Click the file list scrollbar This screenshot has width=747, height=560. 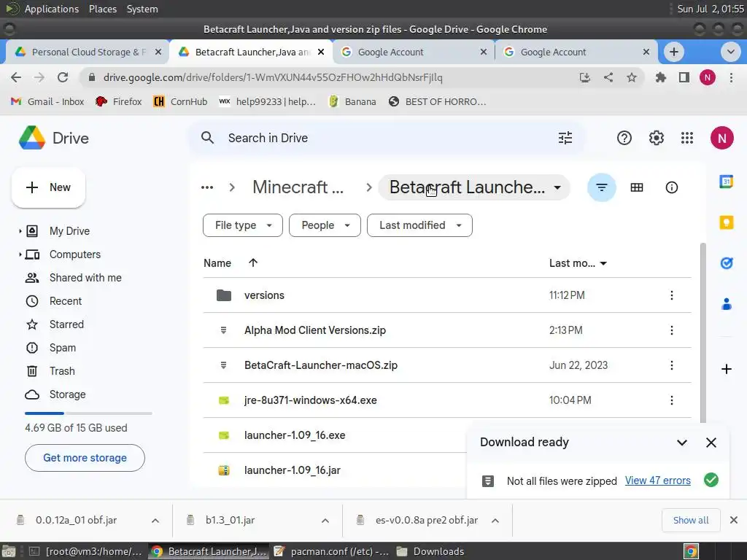pyautogui.click(x=703, y=333)
